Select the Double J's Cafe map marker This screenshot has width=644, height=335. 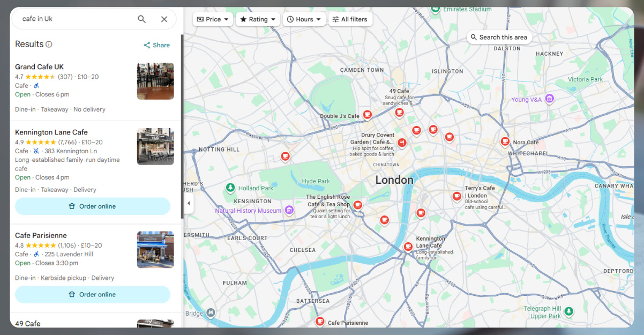(367, 114)
